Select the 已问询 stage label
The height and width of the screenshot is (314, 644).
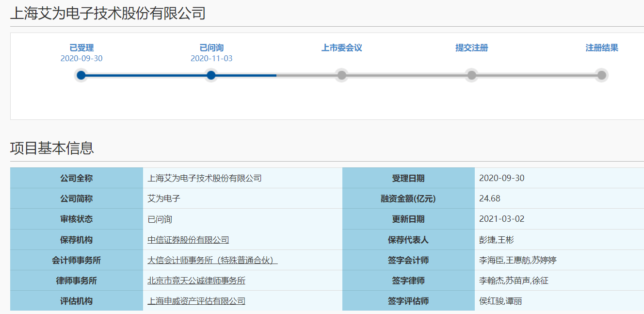click(x=211, y=48)
